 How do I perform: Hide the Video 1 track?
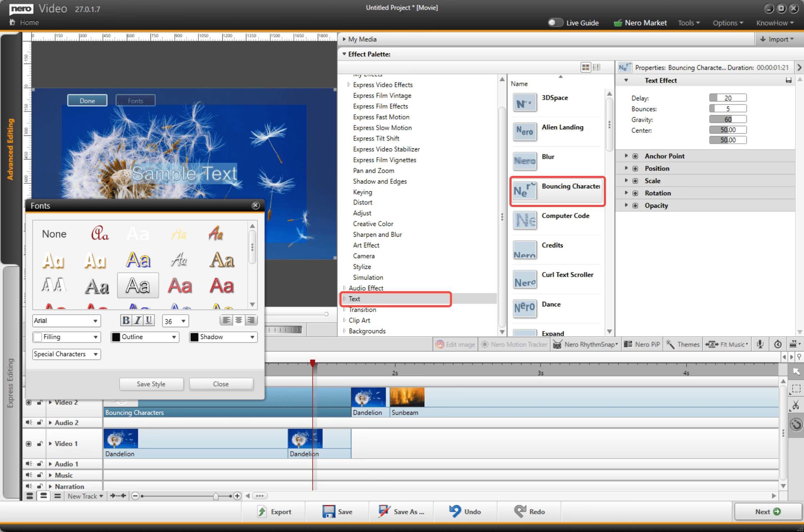point(29,444)
